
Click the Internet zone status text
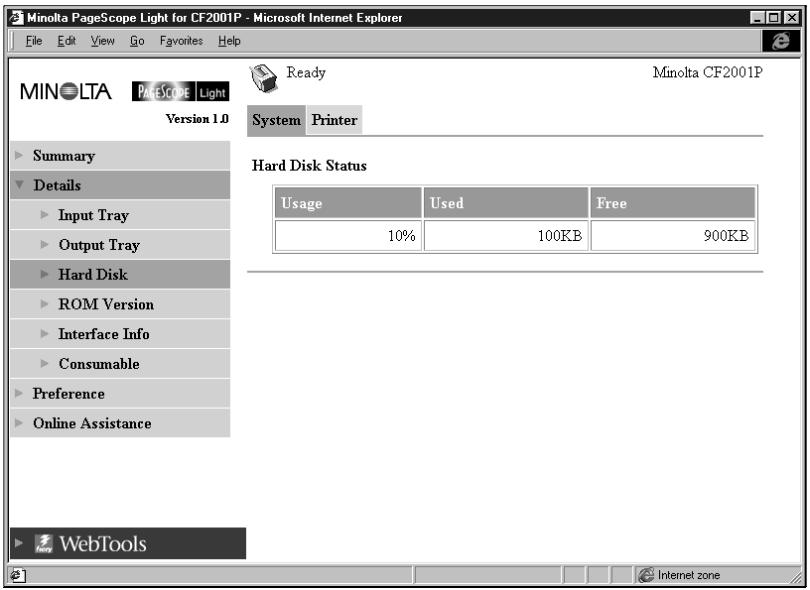689,575
